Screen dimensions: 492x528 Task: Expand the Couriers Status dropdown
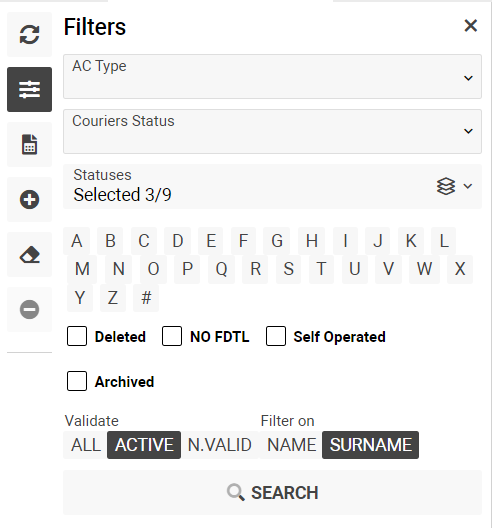(272, 131)
